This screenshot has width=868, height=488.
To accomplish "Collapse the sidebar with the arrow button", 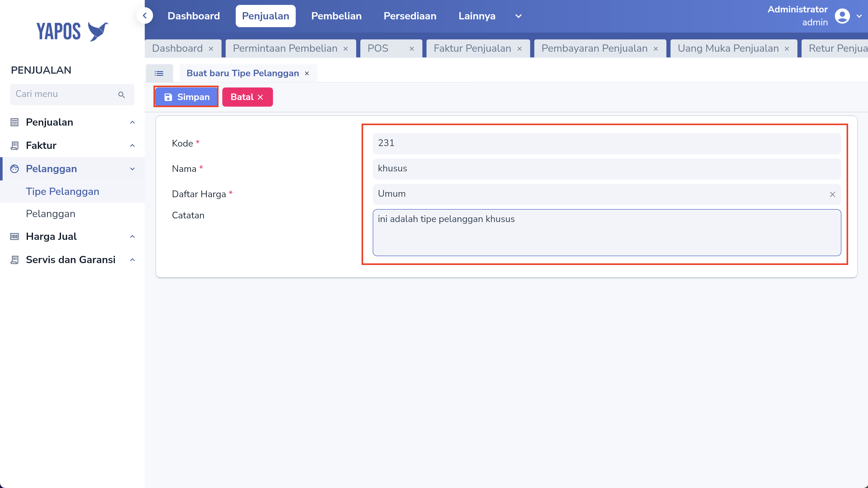I will point(145,16).
